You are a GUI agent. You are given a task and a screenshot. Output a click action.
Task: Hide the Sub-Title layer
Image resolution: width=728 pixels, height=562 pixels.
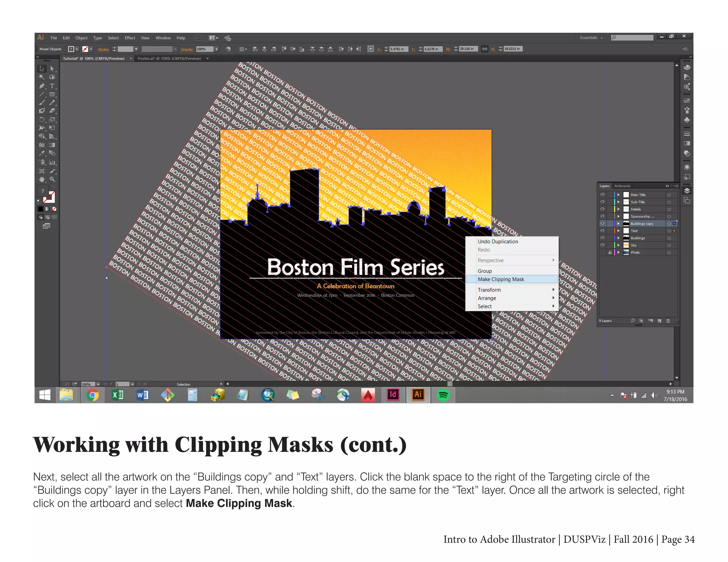pyautogui.click(x=602, y=202)
